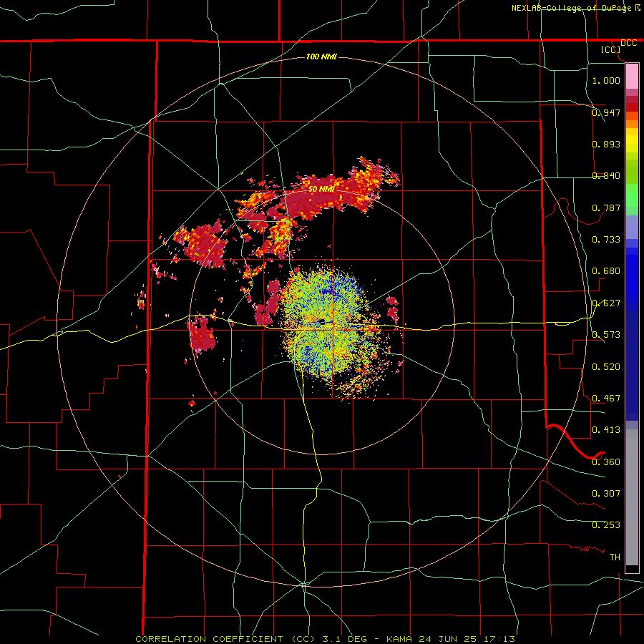Select the 1.000 value on the scale
This screenshot has height=644, width=644.
pyautogui.click(x=606, y=80)
